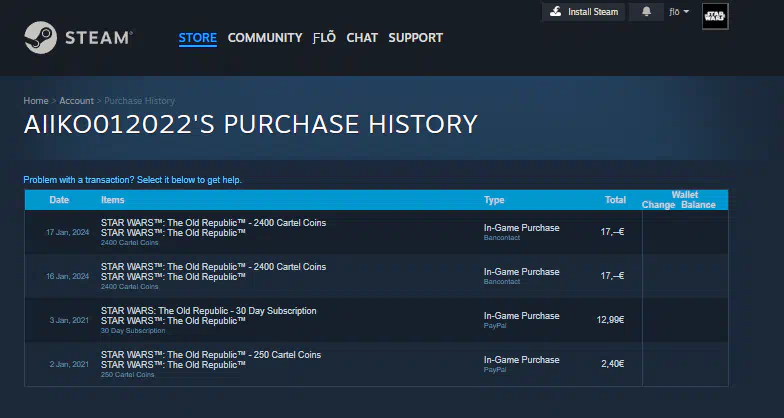Image resolution: width=784 pixels, height=418 pixels.
Task: Click the Type column header
Action: tap(494, 200)
